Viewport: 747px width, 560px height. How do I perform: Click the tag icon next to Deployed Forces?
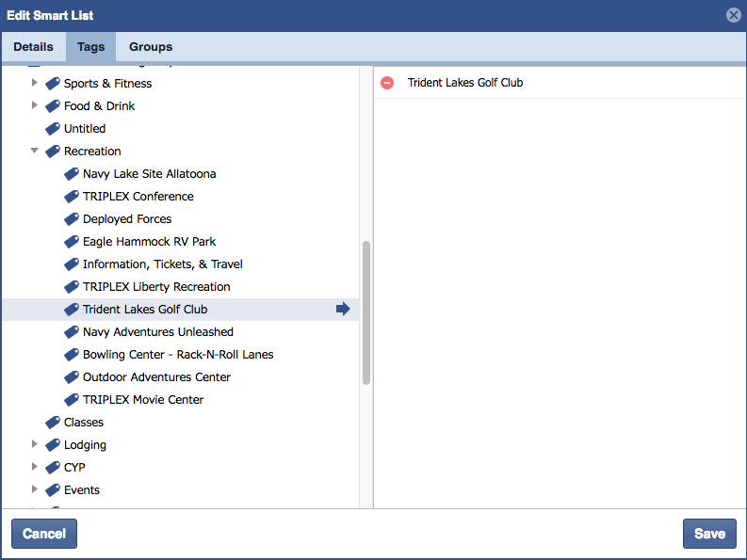click(x=72, y=219)
